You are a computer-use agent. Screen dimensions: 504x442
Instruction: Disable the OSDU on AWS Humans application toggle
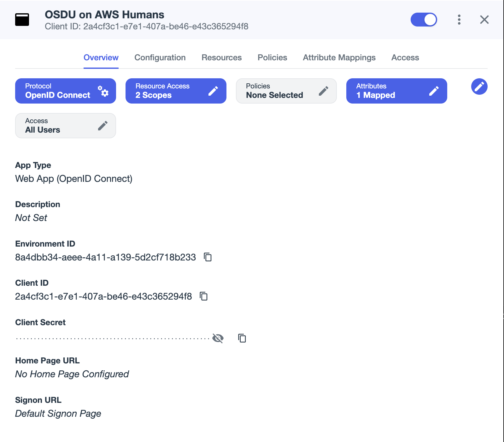tap(424, 20)
